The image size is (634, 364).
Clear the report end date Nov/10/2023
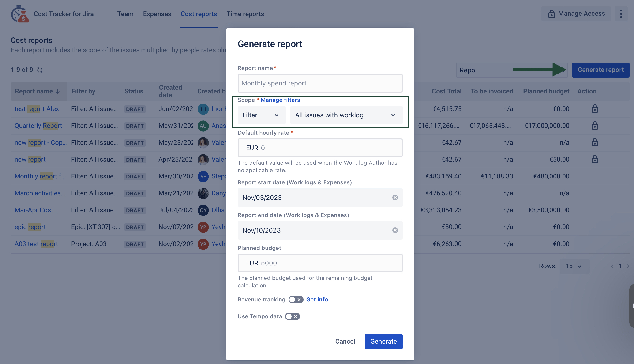pos(395,230)
